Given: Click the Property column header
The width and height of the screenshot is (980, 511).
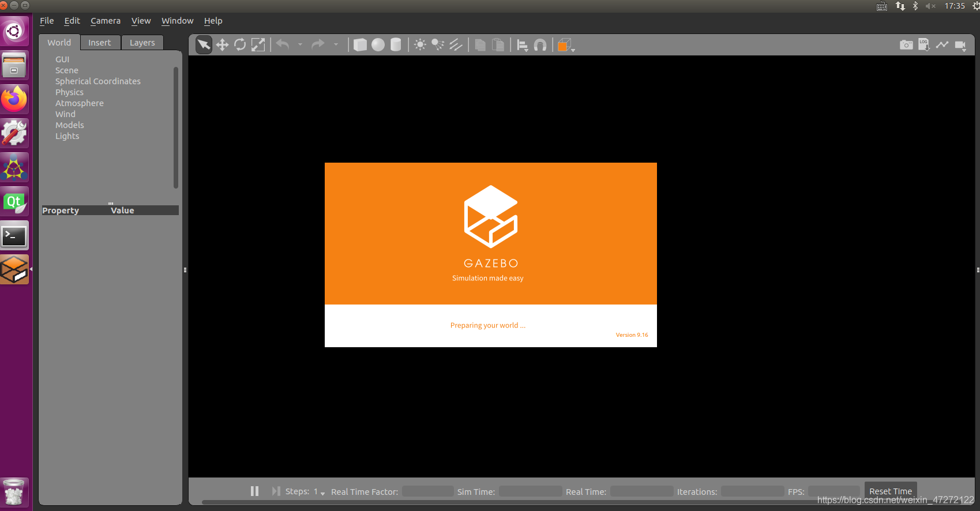Looking at the screenshot, I should [76, 211].
